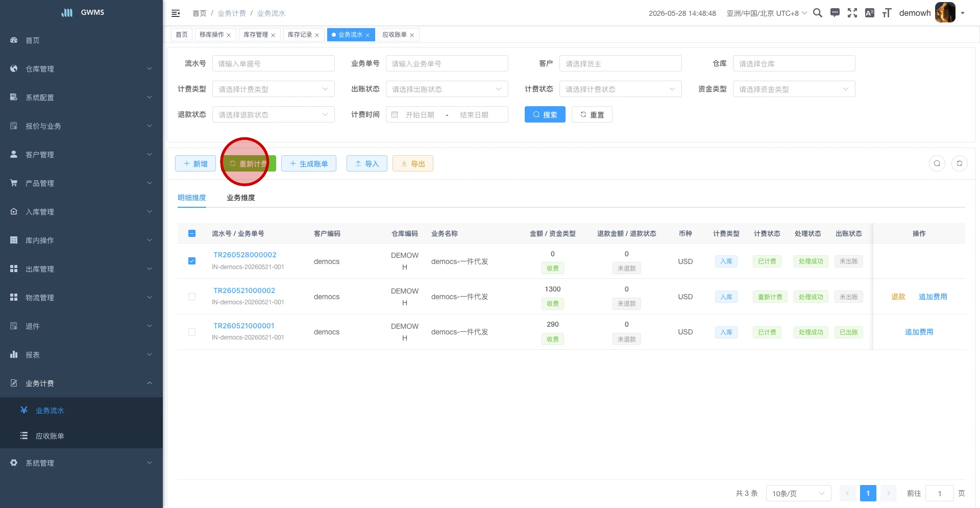Open the messages chat bubble icon

[835, 13]
